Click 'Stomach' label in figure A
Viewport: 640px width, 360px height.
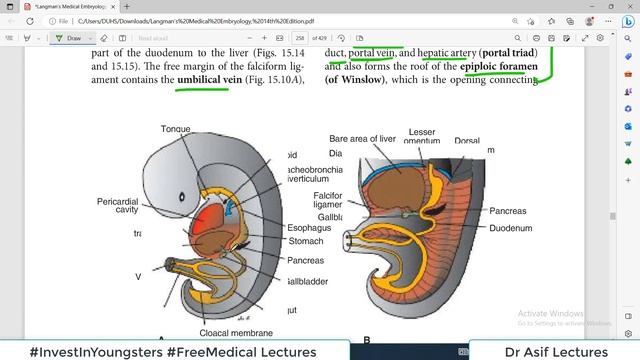306,241
